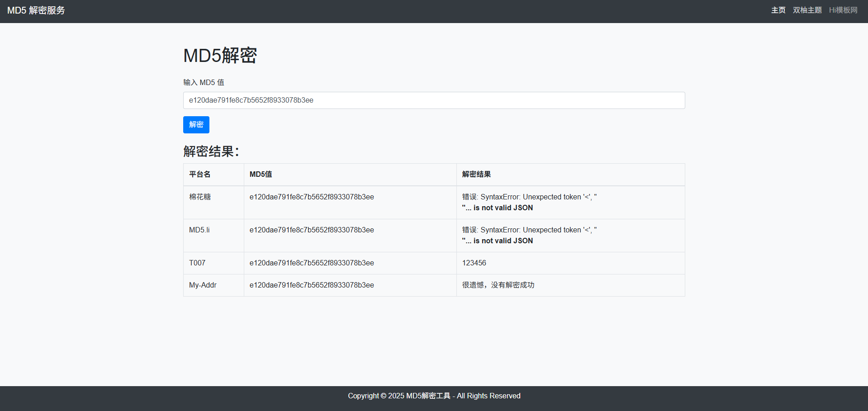Click the T007 platform name cell

197,263
